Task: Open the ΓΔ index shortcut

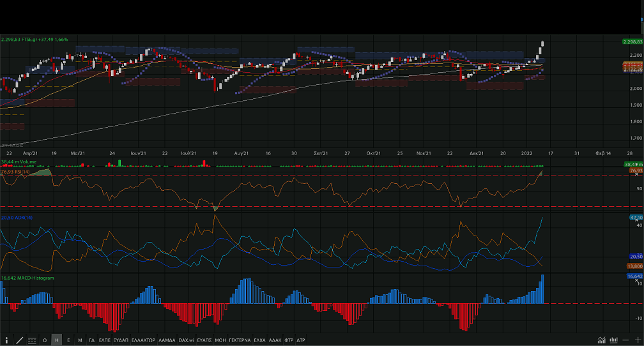Action: click(91, 340)
